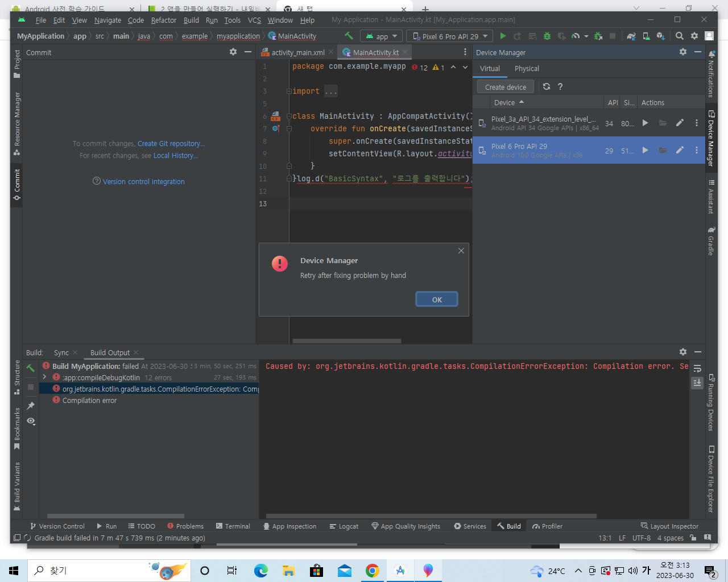Toggle the Build Variants tool window

16,486
